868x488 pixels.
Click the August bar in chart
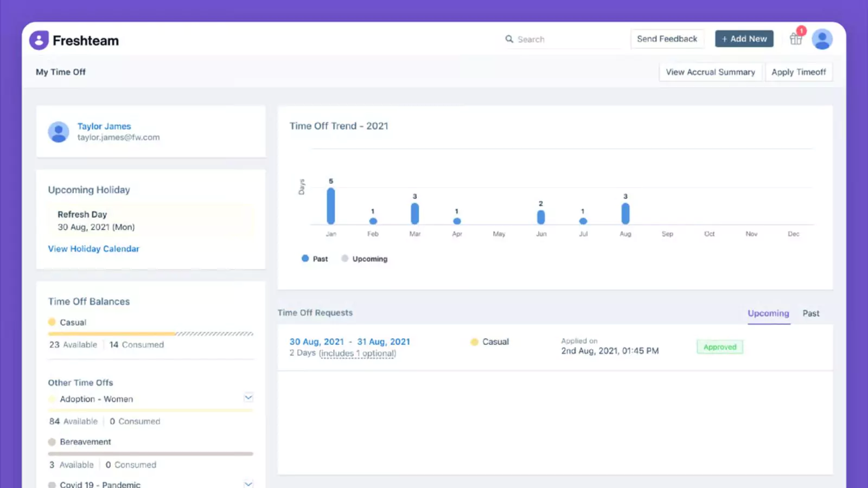[626, 214]
